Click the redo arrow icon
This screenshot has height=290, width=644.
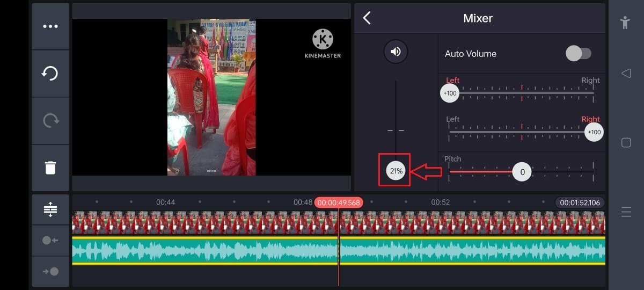click(x=50, y=121)
